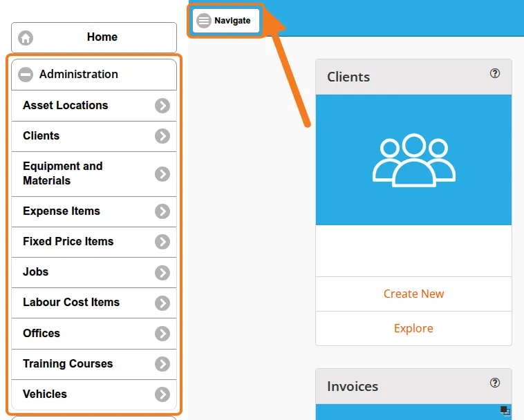Click the Home icon in the sidebar
Viewport: 524px width, 420px height.
click(26, 38)
